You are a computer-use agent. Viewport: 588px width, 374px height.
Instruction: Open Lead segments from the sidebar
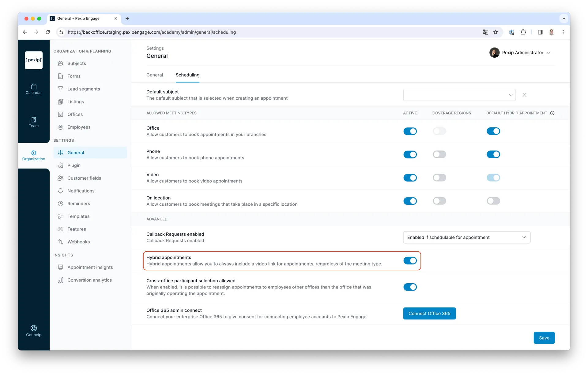[84, 89]
